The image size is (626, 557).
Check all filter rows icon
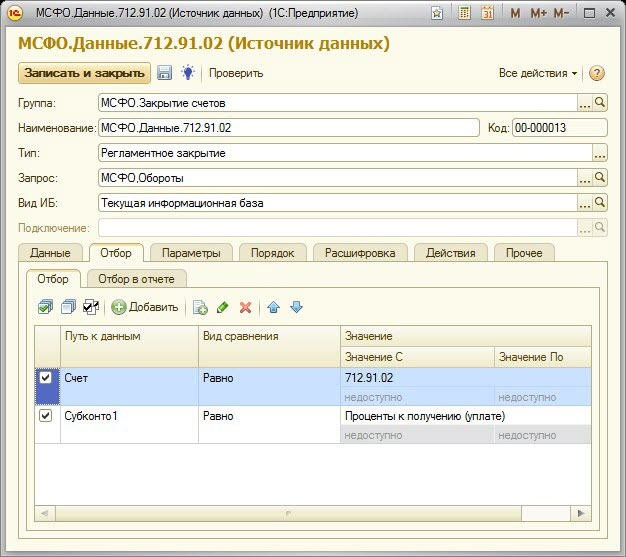[x=46, y=307]
